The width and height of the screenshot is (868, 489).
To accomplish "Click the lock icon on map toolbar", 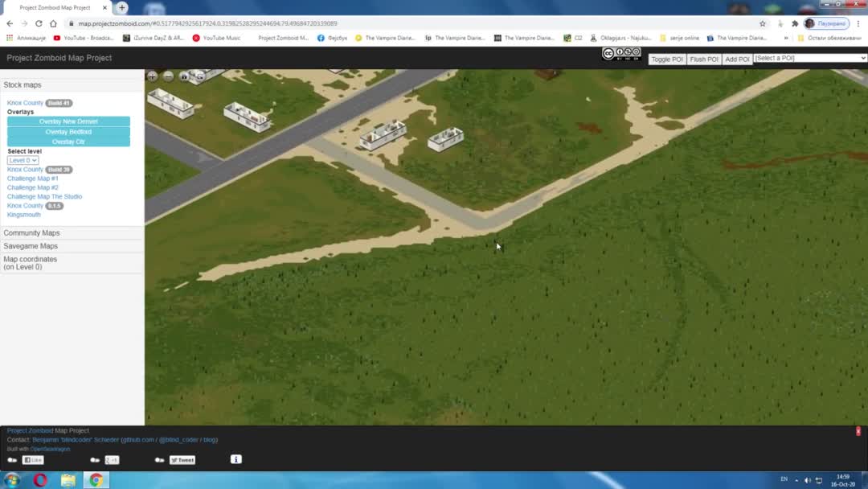I will click(184, 76).
